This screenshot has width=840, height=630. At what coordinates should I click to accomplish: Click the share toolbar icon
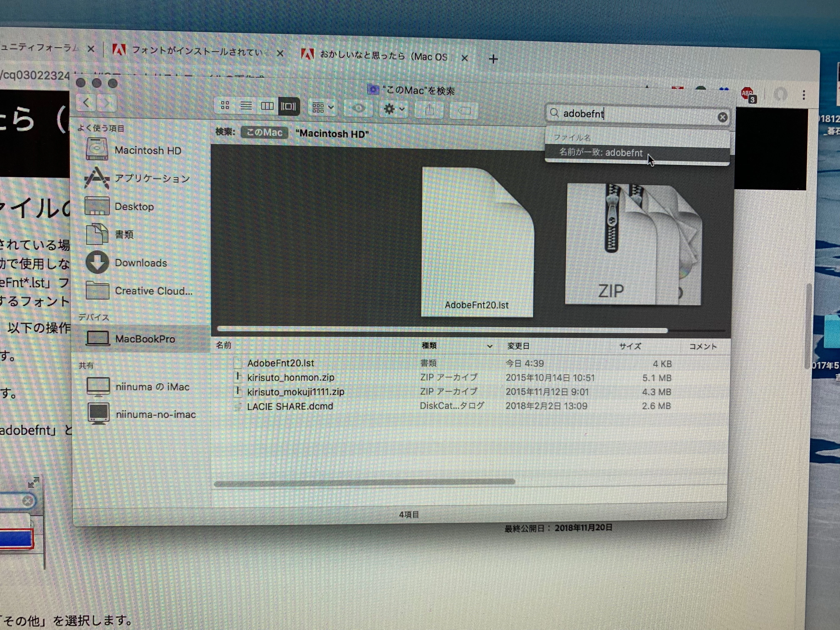pyautogui.click(x=430, y=110)
